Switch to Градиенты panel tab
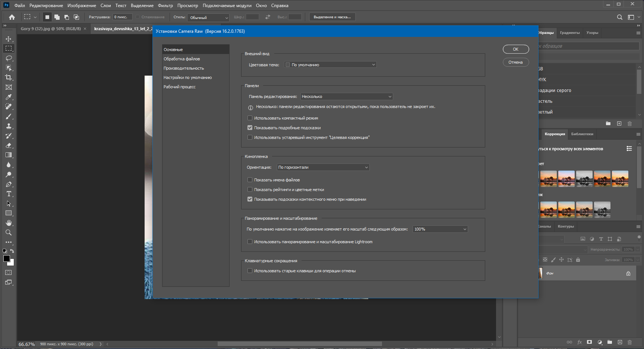The height and width of the screenshot is (349, 644). tap(570, 33)
